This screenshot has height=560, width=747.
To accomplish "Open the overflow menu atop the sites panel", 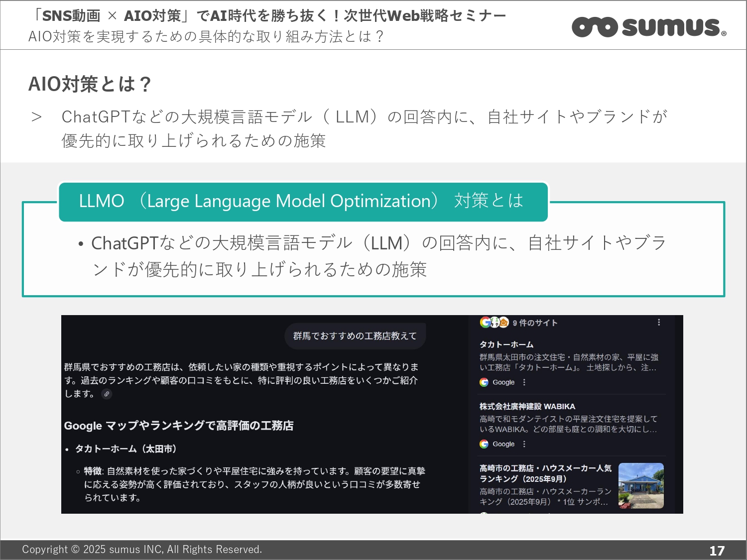I will pyautogui.click(x=658, y=323).
